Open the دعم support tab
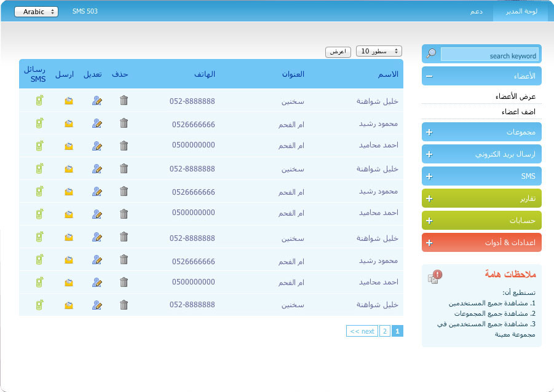 click(x=477, y=12)
